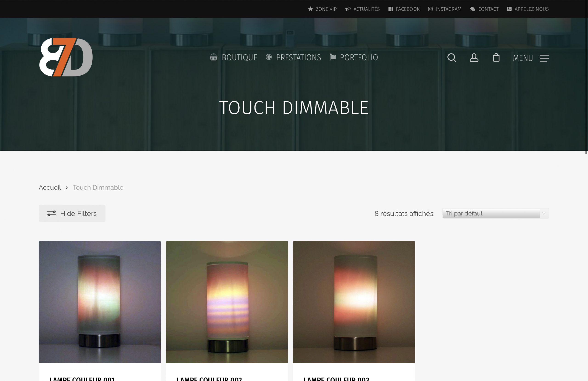Open the shopping bag cart icon
Viewport: 588px width, 381px height.
click(496, 58)
